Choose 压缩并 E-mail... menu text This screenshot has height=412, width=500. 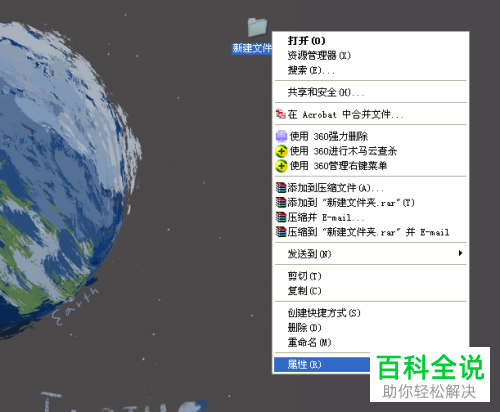coord(326,217)
